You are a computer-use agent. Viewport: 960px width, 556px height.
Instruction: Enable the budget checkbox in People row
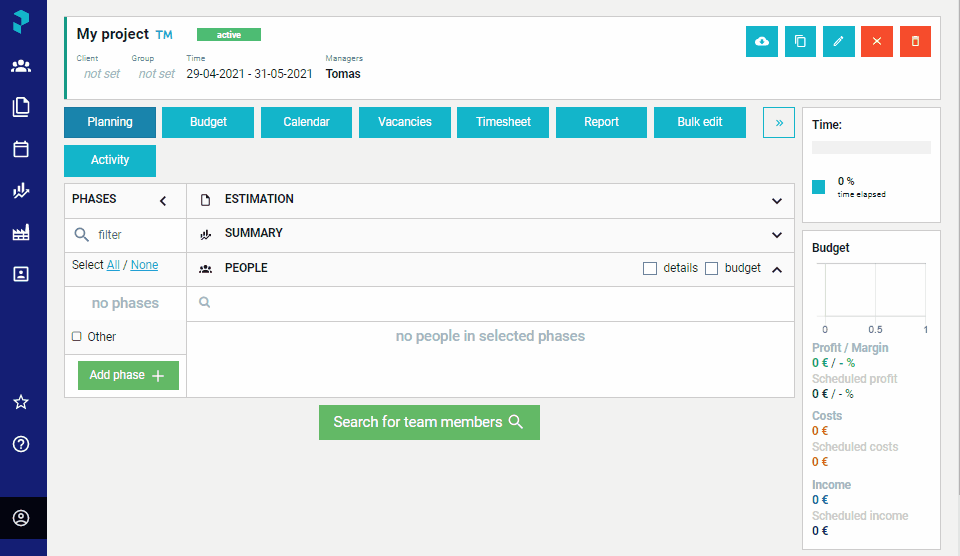pyautogui.click(x=711, y=268)
